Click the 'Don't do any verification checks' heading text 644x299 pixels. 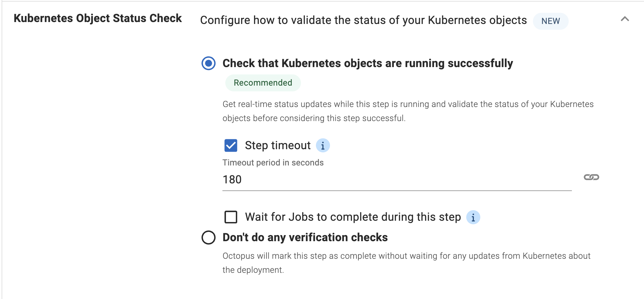point(305,237)
